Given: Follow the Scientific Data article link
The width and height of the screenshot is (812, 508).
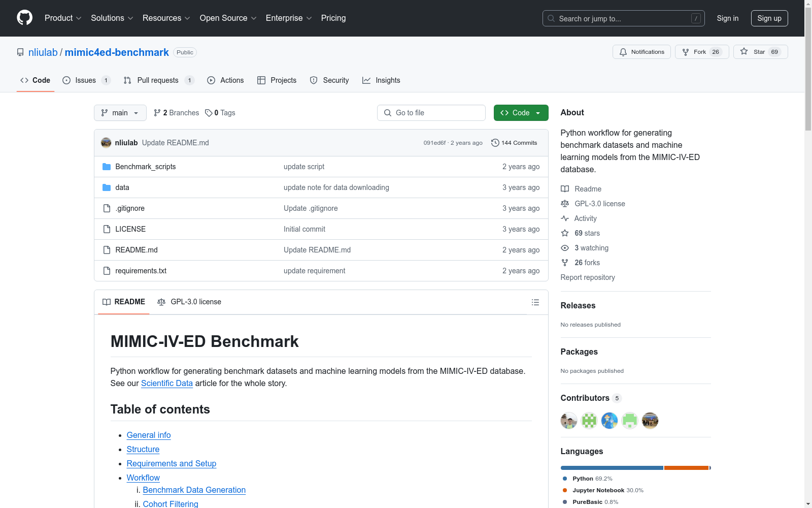Looking at the screenshot, I should tap(167, 383).
